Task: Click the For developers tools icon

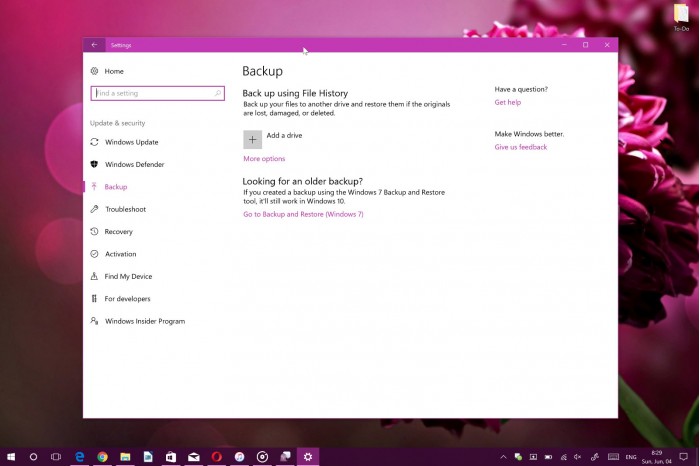Action: tap(94, 298)
